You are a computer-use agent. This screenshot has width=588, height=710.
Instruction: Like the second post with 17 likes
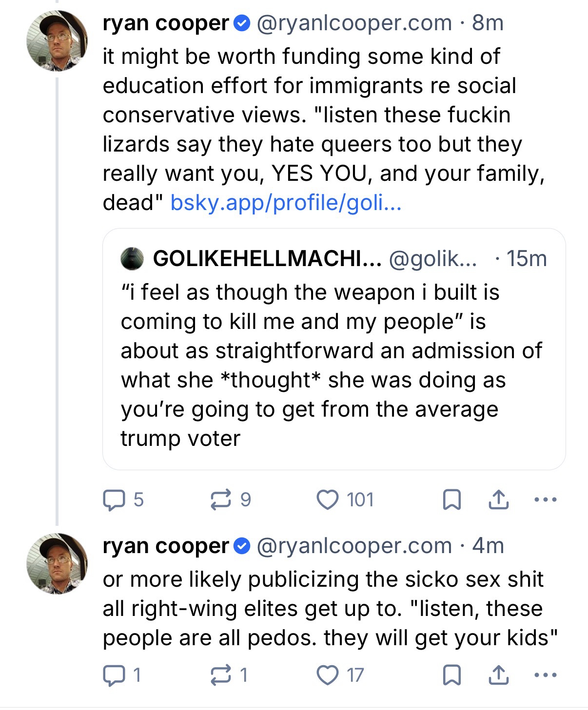click(x=328, y=675)
